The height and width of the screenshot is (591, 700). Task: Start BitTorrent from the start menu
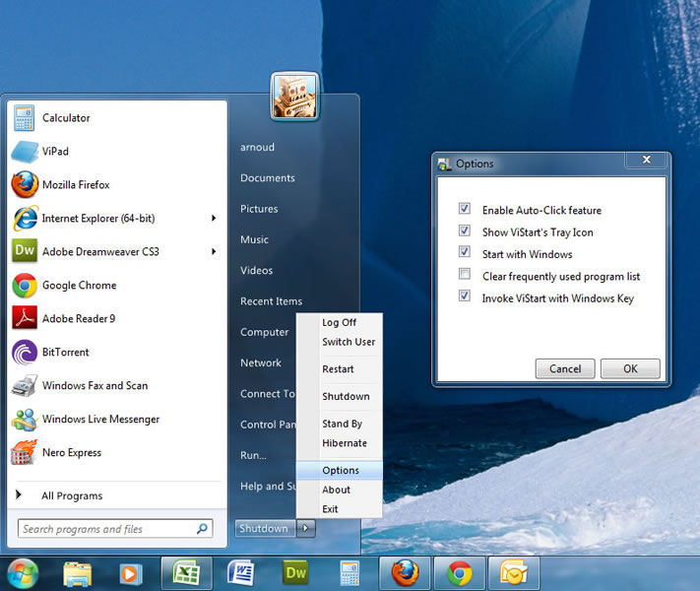tap(65, 353)
